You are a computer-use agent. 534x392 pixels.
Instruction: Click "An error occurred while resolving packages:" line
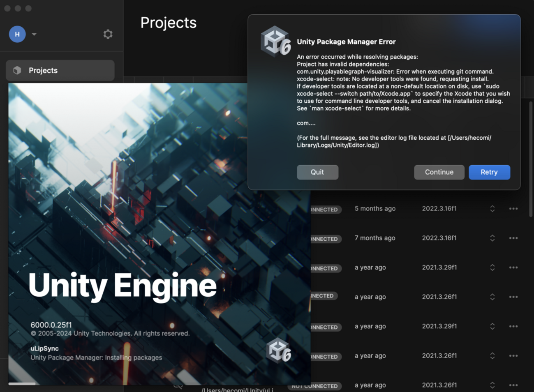[x=357, y=57]
